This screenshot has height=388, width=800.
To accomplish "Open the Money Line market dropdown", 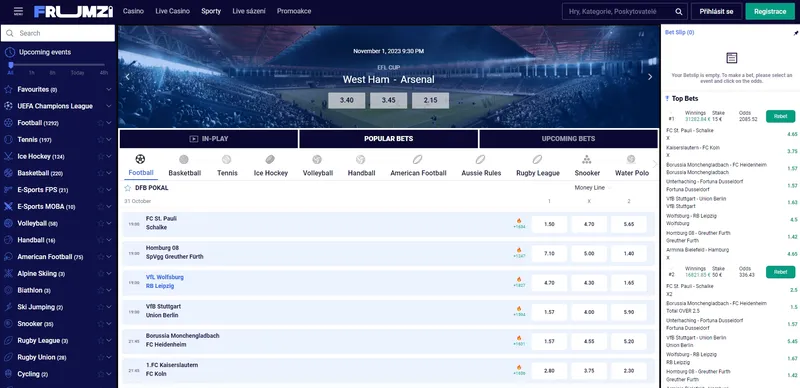I will pos(592,188).
